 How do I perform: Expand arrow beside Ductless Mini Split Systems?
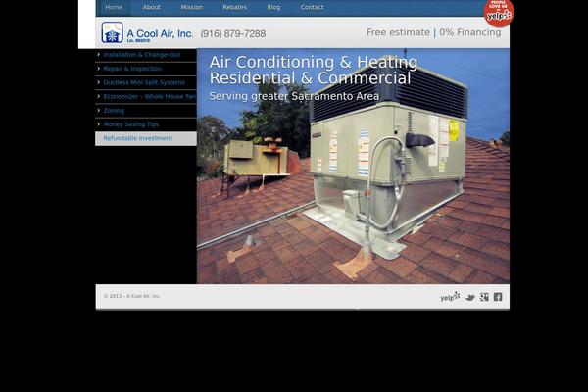(x=99, y=82)
